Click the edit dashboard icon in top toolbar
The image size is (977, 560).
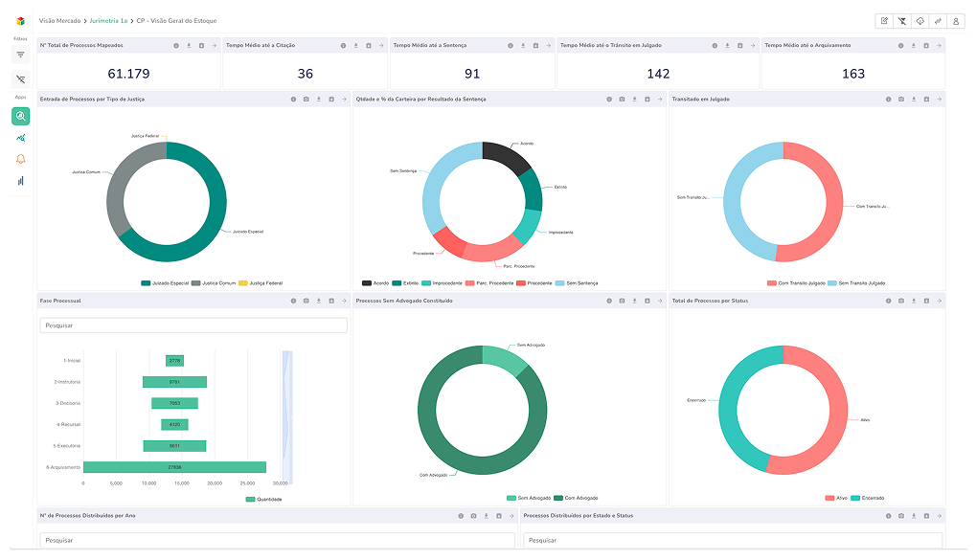tap(884, 21)
